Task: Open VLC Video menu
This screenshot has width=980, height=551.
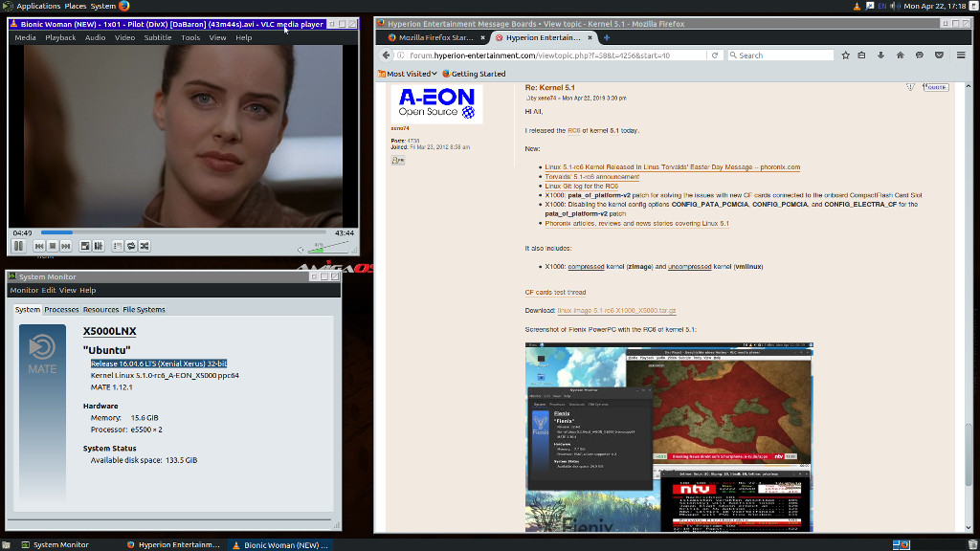Action: [124, 37]
